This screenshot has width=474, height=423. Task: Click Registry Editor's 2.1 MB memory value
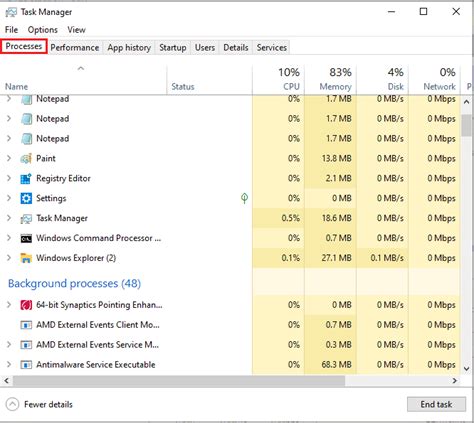pos(339,178)
